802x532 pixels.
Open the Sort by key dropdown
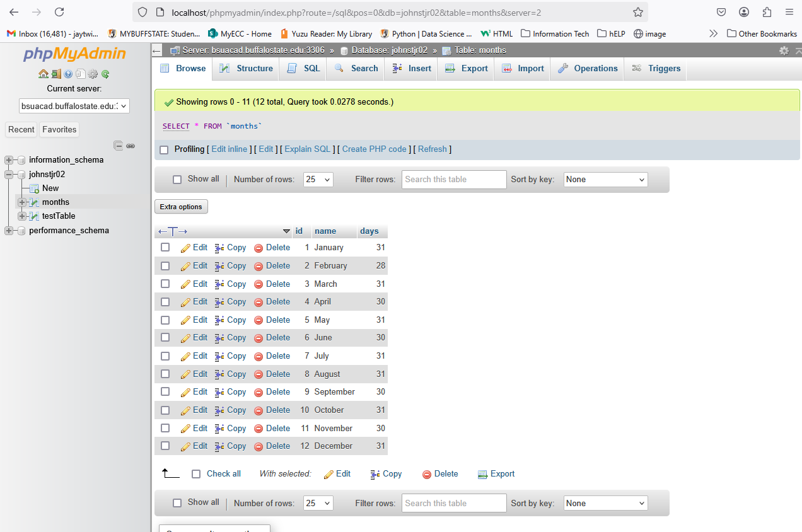[x=605, y=179]
